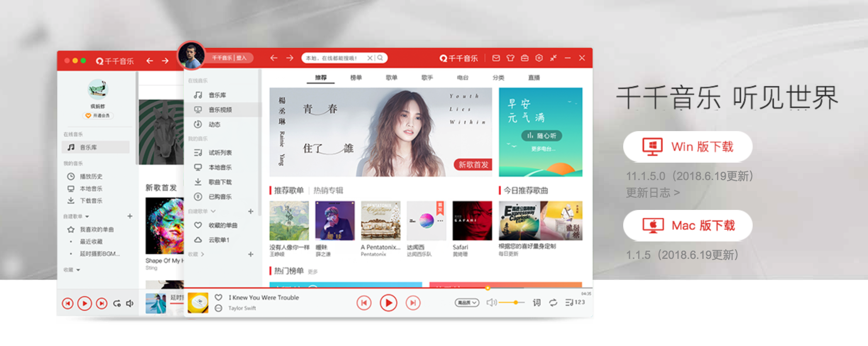The width and height of the screenshot is (868, 346).
Task: Switch to mini mode with the shrink arrows icon
Action: point(553,58)
